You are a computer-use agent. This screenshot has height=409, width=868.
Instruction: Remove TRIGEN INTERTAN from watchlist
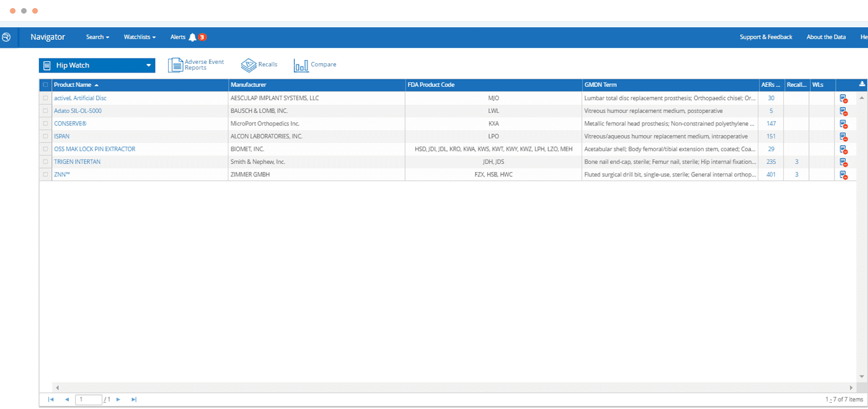pyautogui.click(x=844, y=163)
